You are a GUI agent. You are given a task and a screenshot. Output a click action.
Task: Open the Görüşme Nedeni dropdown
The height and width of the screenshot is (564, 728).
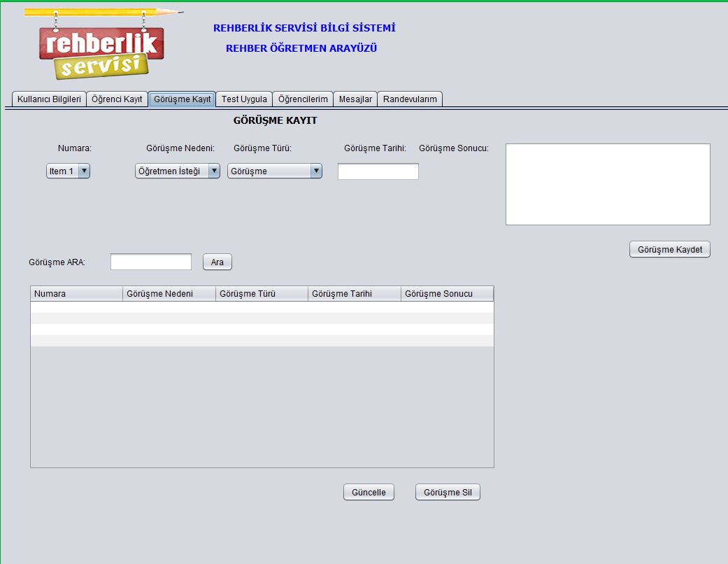coord(178,171)
